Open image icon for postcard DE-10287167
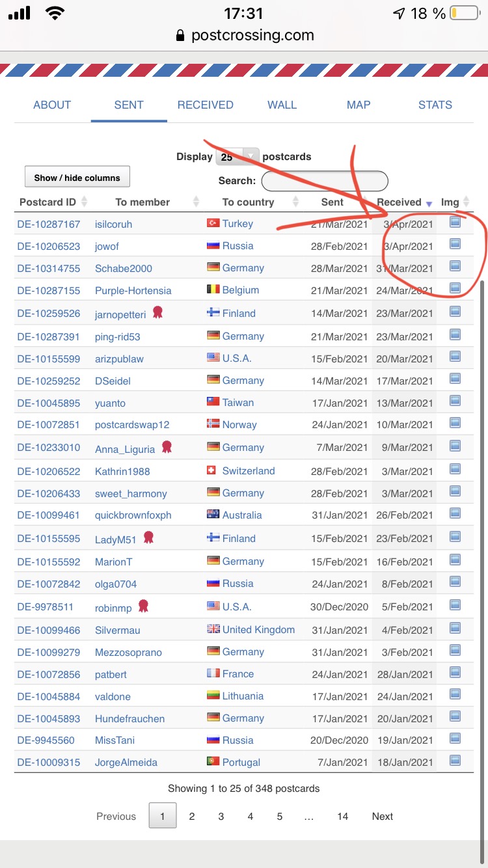Screen dimensions: 488x868 455,223
